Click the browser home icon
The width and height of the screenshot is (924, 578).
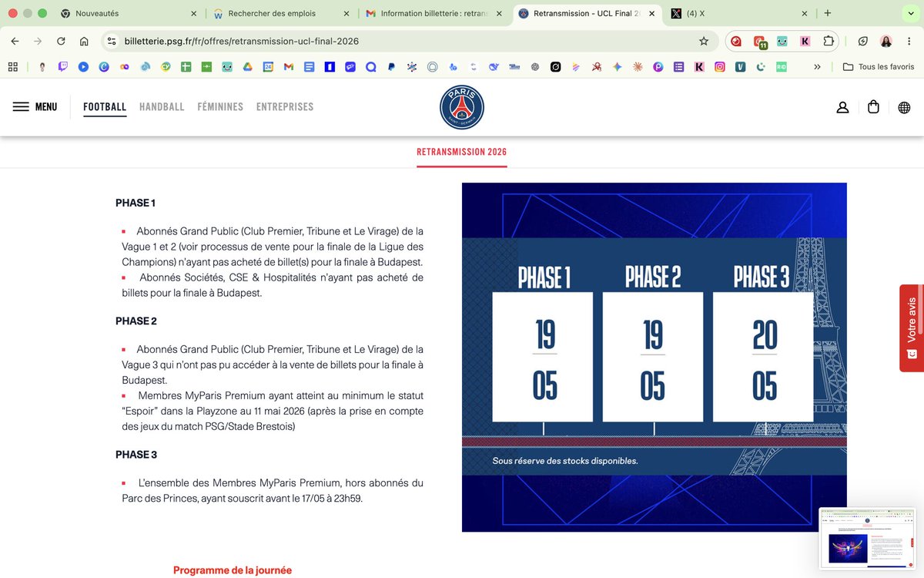coord(84,41)
